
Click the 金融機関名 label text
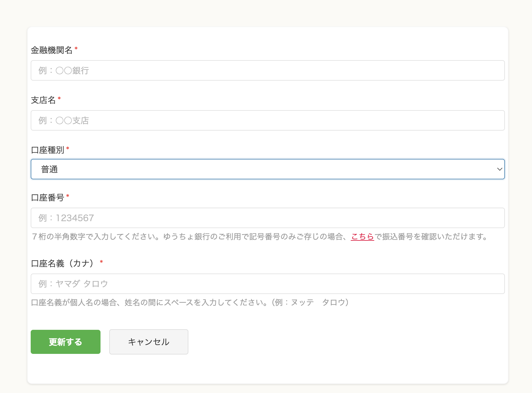[x=52, y=50]
